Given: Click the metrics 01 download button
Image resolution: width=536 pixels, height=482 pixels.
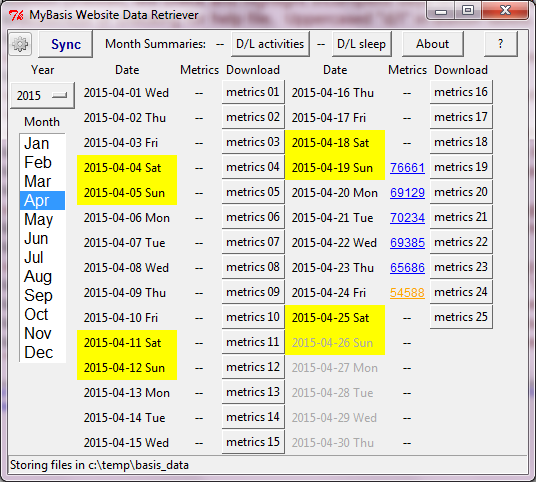Looking at the screenshot, I should 253,92.
